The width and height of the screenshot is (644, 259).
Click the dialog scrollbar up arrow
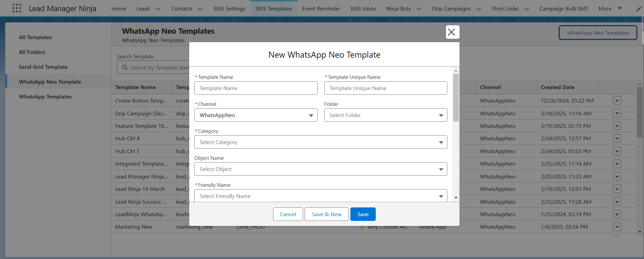[x=456, y=70]
